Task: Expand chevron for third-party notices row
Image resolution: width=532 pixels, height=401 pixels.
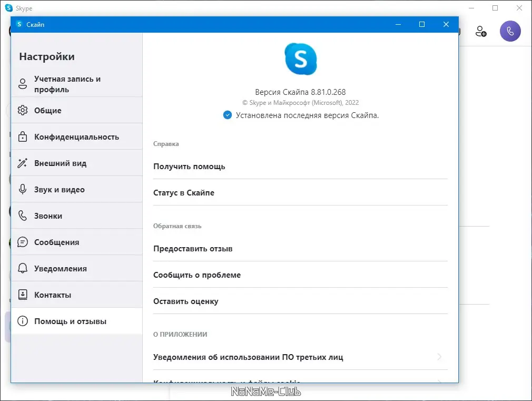Action: 439,357
